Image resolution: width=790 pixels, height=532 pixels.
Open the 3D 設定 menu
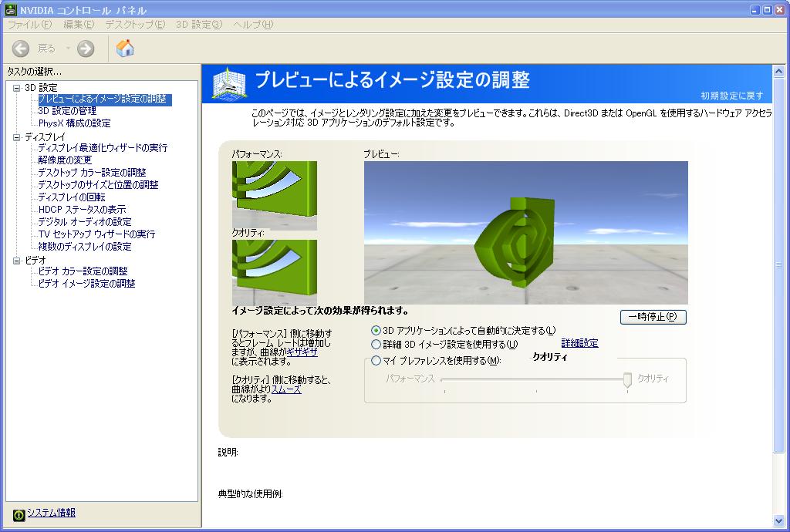199,24
